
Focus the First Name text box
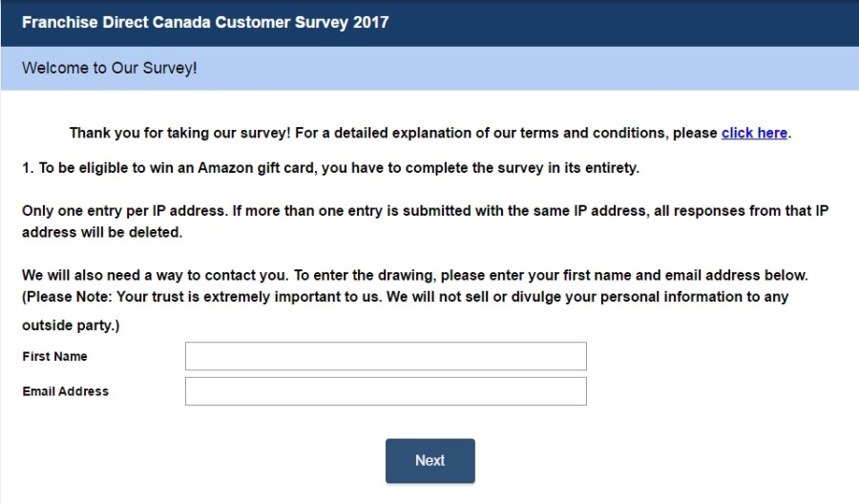click(x=386, y=356)
